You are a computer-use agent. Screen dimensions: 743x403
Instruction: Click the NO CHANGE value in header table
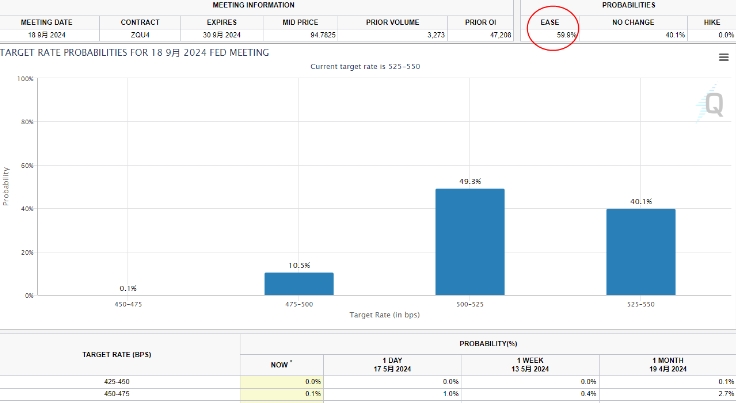point(675,35)
